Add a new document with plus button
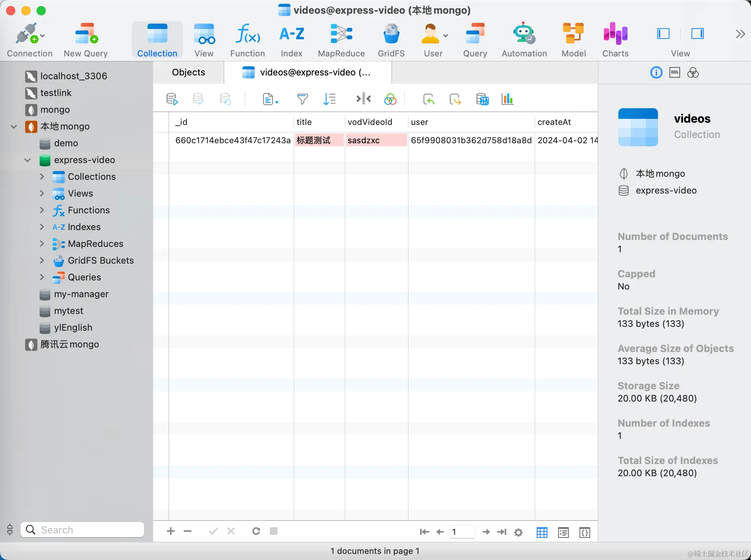The height and width of the screenshot is (560, 751). pyautogui.click(x=171, y=531)
